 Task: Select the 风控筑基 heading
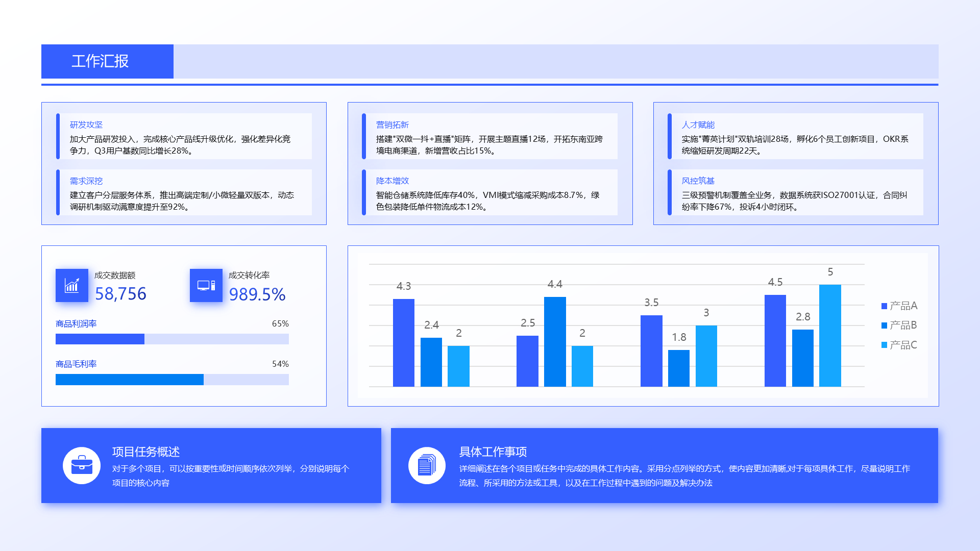point(698,181)
